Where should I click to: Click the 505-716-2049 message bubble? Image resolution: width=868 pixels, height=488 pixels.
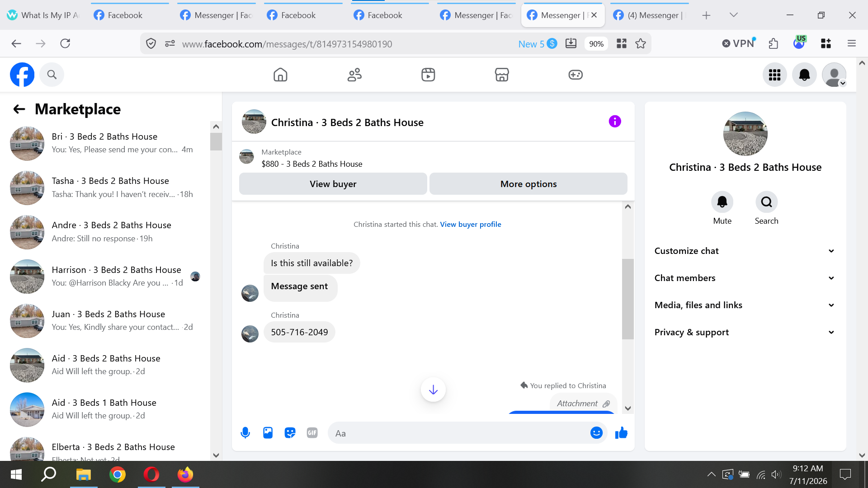tap(299, 332)
